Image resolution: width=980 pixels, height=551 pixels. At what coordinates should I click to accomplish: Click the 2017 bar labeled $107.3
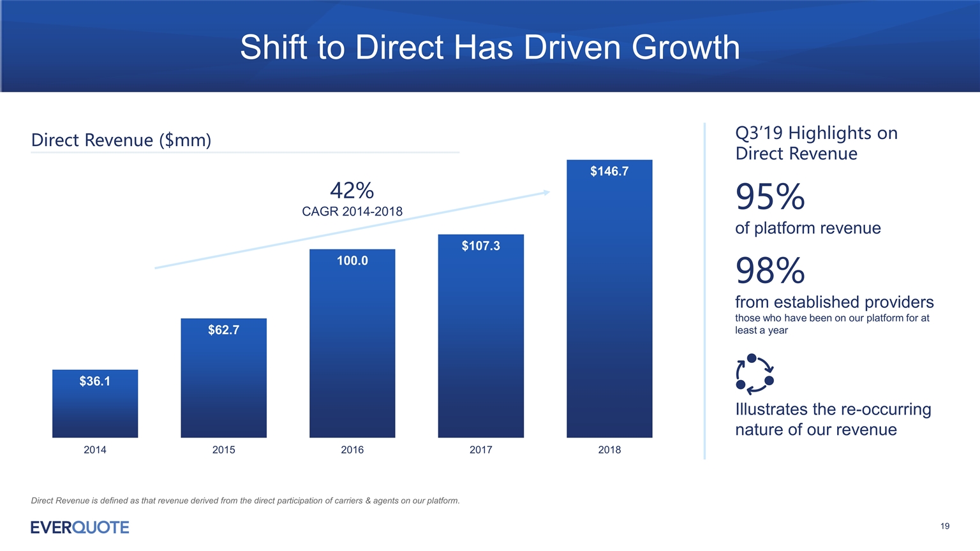coord(480,336)
